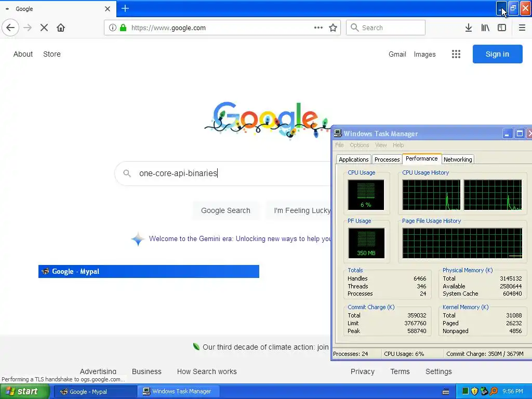Click the I'm Feeling Lucky button
Image resolution: width=532 pixels, height=399 pixels.
pyautogui.click(x=299, y=210)
